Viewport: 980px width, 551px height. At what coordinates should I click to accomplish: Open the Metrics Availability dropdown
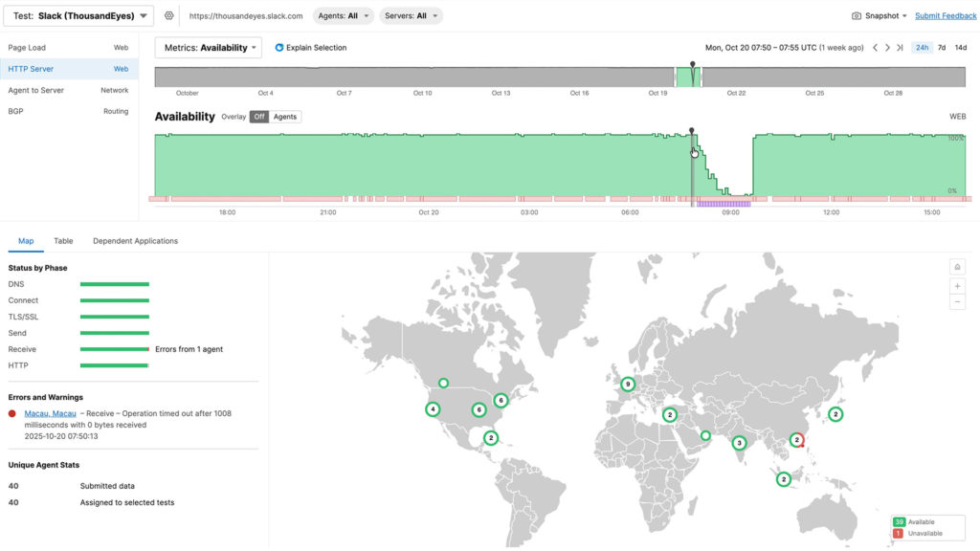208,48
